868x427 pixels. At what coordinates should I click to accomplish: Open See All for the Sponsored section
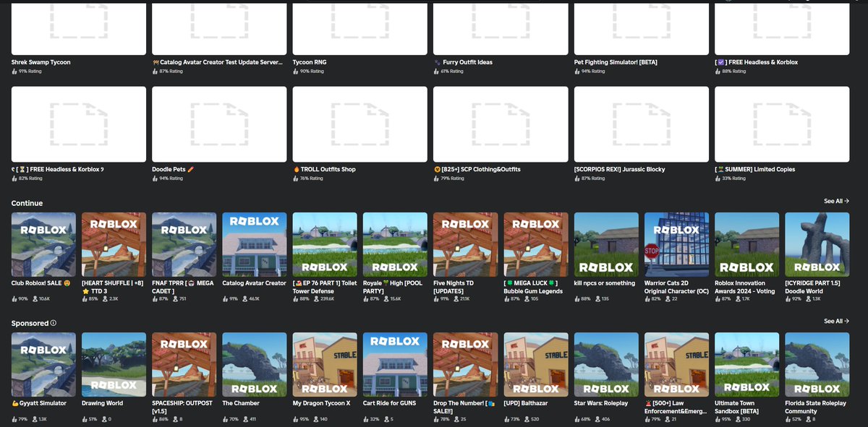coord(836,322)
